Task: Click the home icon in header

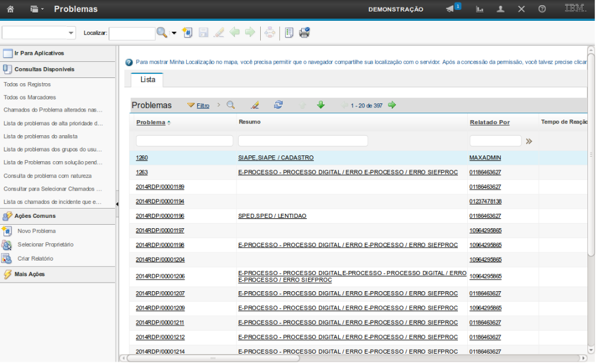Action: [10, 9]
